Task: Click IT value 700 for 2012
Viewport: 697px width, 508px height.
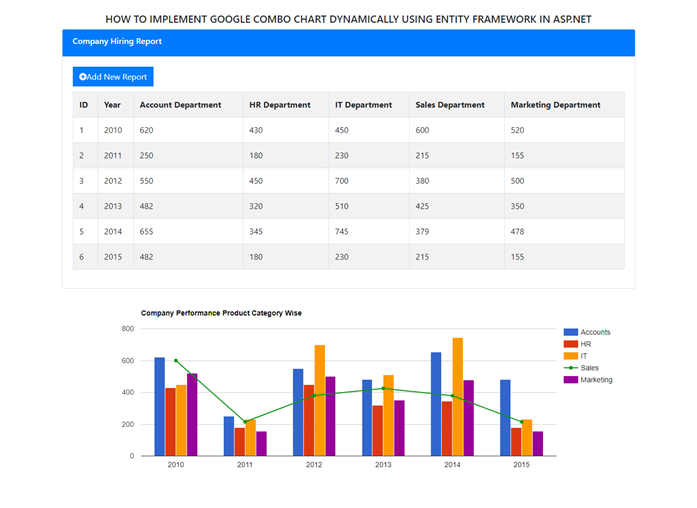Action: (341, 181)
